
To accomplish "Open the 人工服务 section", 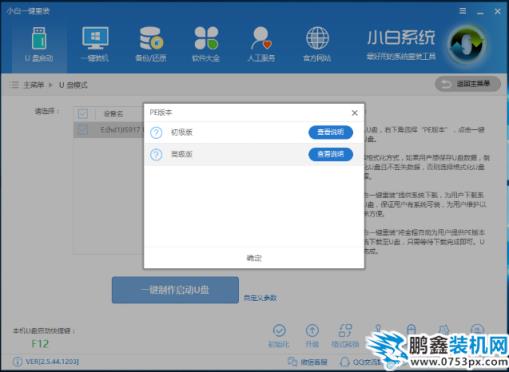I will [261, 45].
